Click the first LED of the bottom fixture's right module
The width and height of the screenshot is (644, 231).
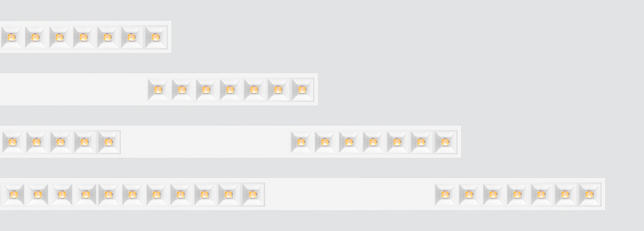tap(445, 194)
